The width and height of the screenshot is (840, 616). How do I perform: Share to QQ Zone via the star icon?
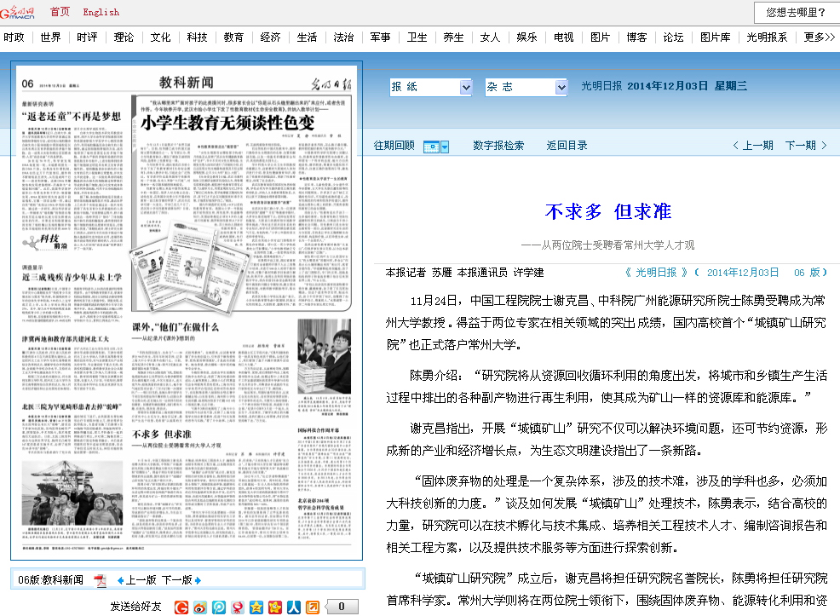256,607
